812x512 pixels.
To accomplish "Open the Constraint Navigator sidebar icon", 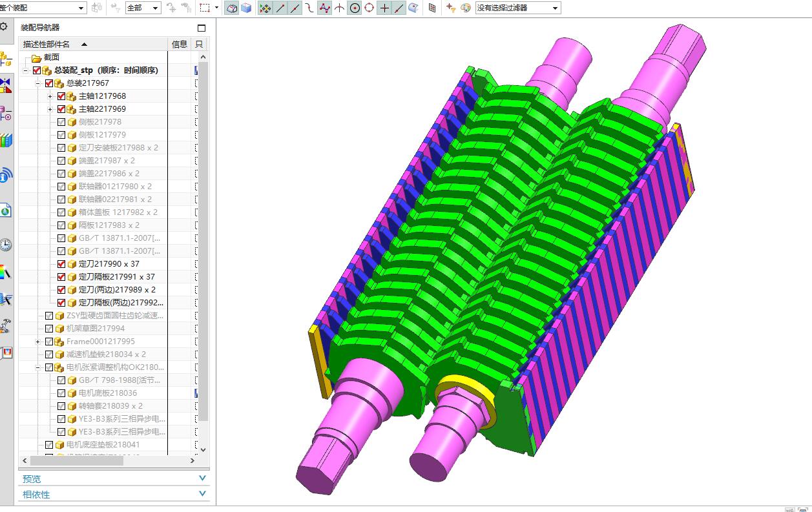I will tap(5, 86).
